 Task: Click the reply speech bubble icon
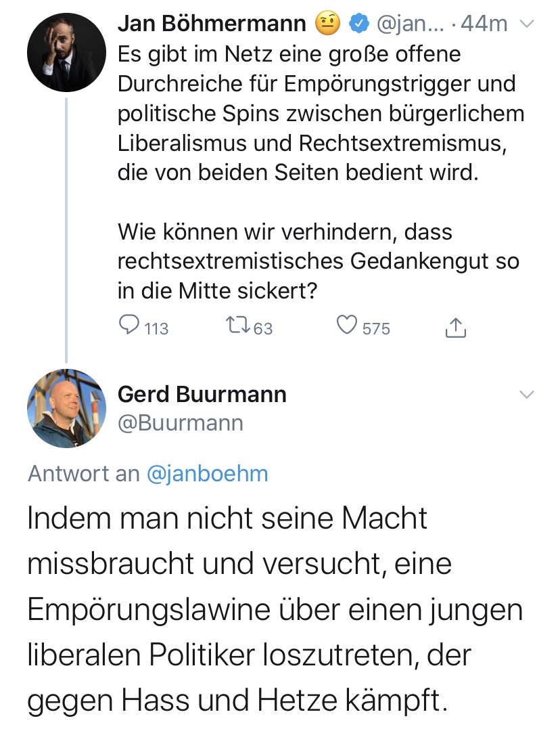[129, 326]
